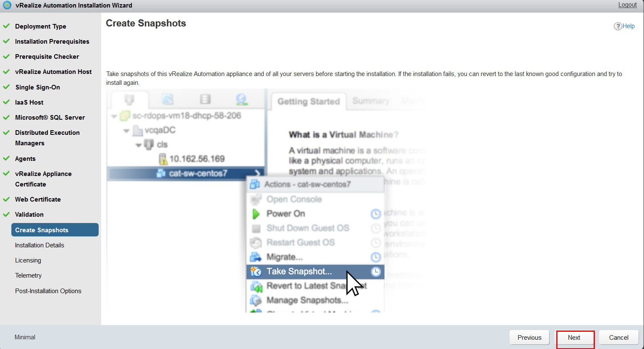Viewport: 644px width, 349px height.
Task: Click the checkmark beside Prerequisite Checker
Action: coord(6,56)
